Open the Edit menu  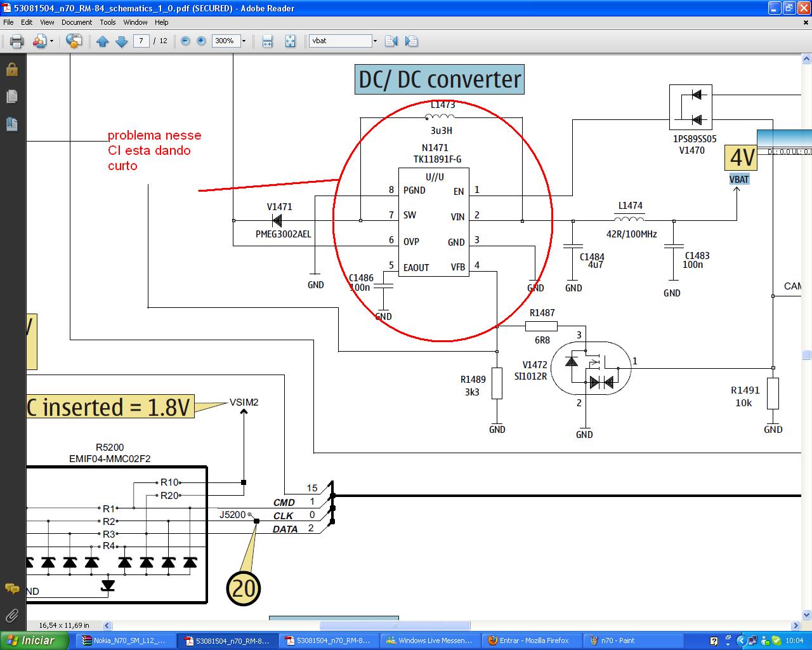27,22
